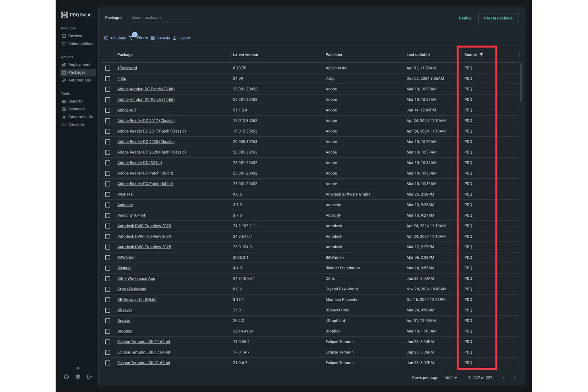The width and height of the screenshot is (588, 392).
Task: Click publisher Agilebits Inc. cell
Action: pos(337,68)
